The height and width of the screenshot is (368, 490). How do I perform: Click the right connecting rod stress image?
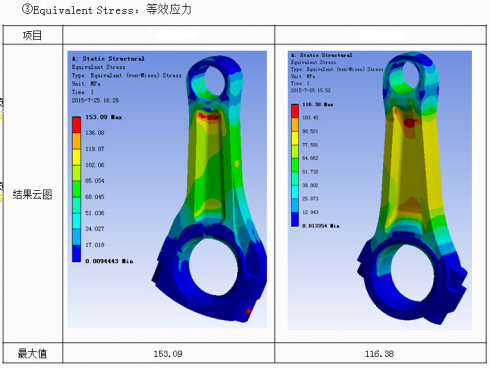[380, 190]
